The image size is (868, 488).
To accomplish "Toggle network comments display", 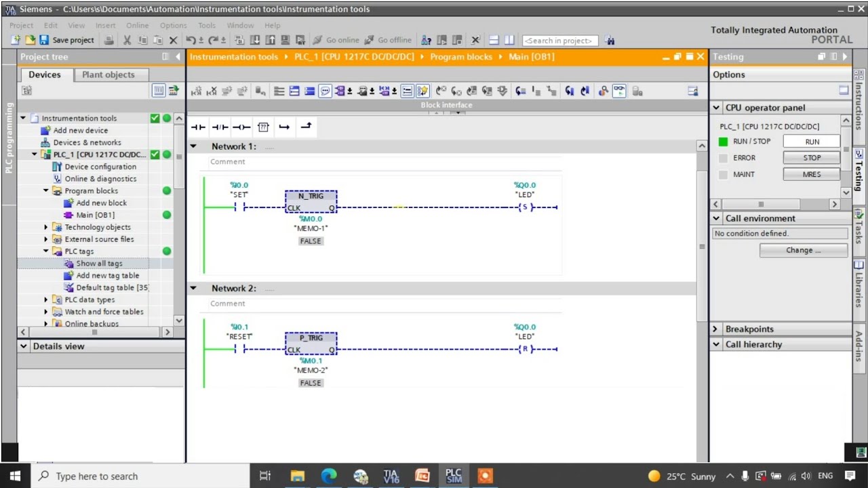I will click(407, 91).
